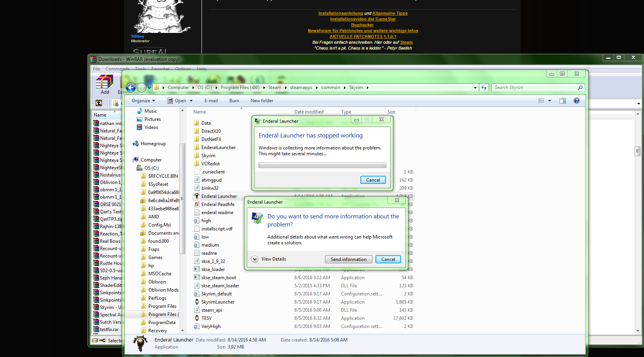This screenshot has width=644, height=357.
Task: Select the Videos library icon
Action: pos(139,127)
